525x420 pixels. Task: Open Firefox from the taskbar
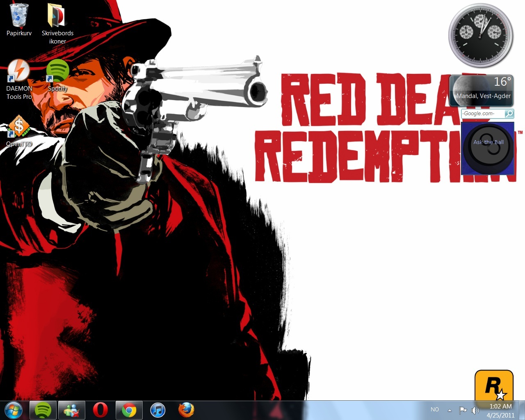click(186, 410)
